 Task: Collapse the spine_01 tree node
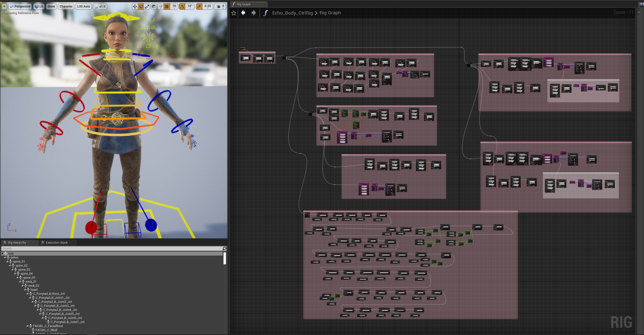(7, 262)
